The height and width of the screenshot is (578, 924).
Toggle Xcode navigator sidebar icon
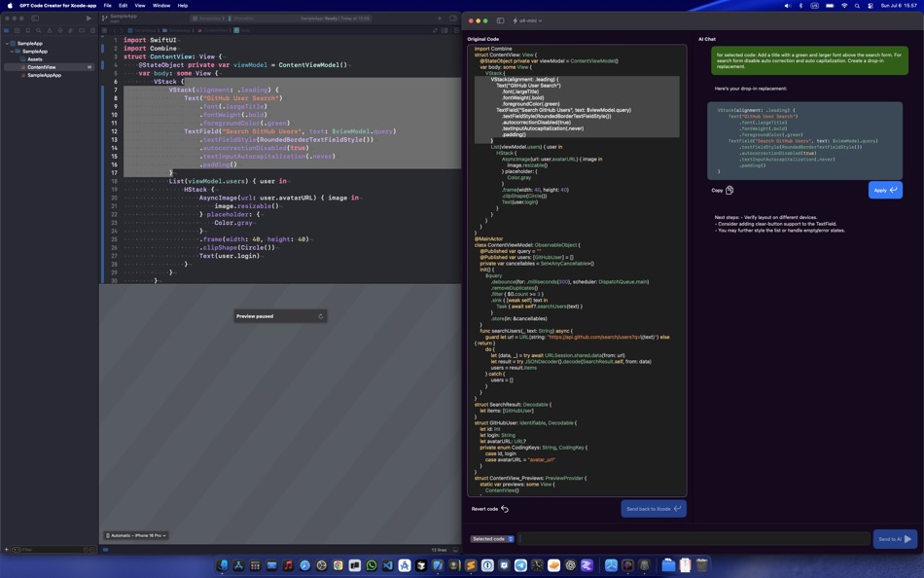click(x=35, y=18)
